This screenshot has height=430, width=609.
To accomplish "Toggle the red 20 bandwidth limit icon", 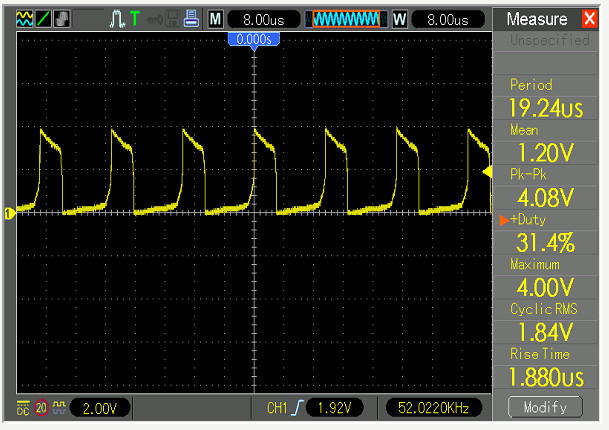I will coord(41,408).
